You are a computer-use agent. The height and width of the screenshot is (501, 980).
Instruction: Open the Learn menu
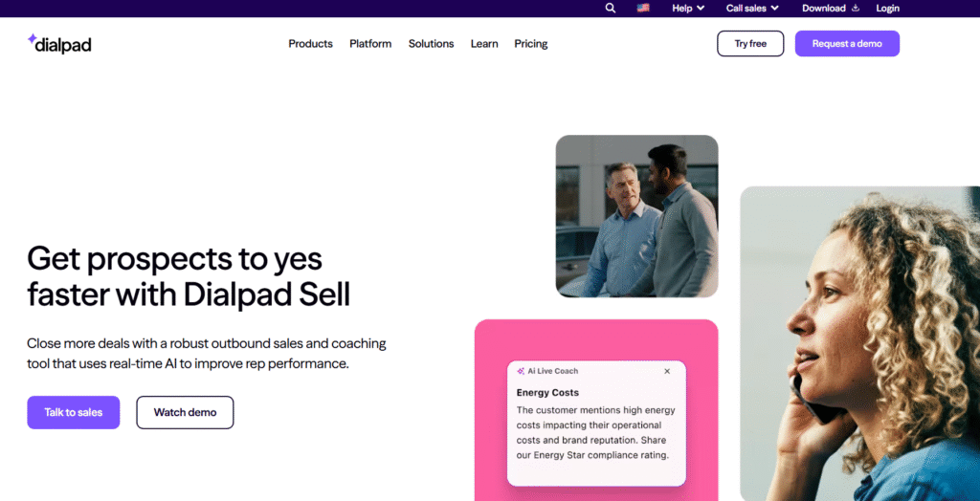(x=484, y=44)
